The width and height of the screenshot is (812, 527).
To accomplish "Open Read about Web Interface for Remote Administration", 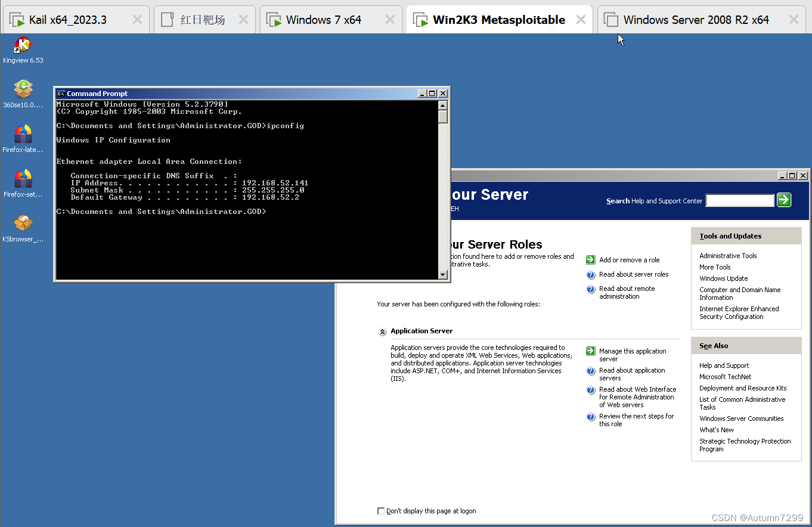I will pos(637,397).
